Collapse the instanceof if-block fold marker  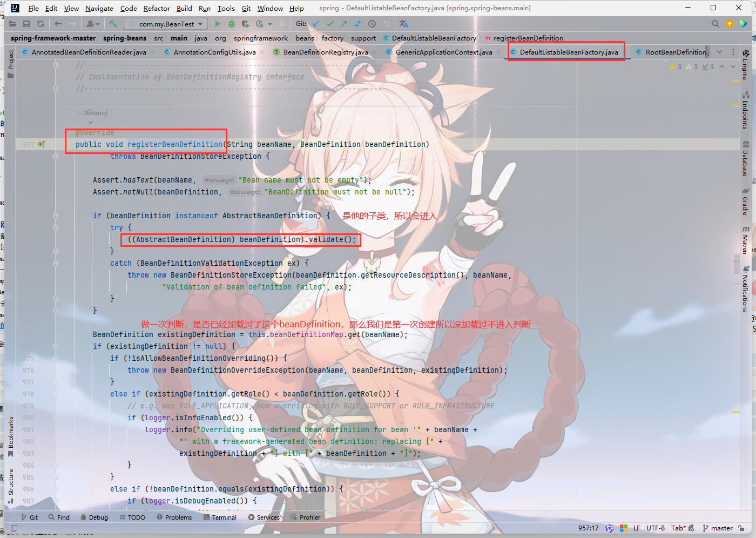coord(55,216)
